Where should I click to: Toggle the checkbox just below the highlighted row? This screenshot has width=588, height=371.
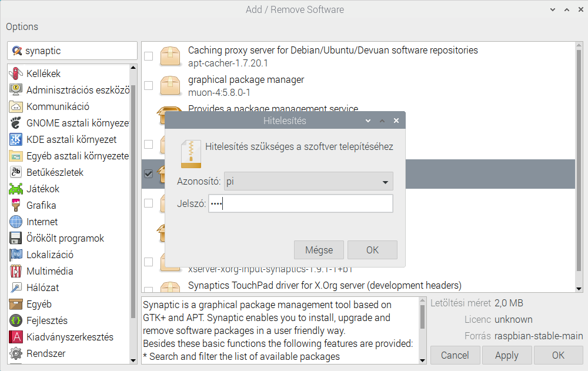pos(149,203)
